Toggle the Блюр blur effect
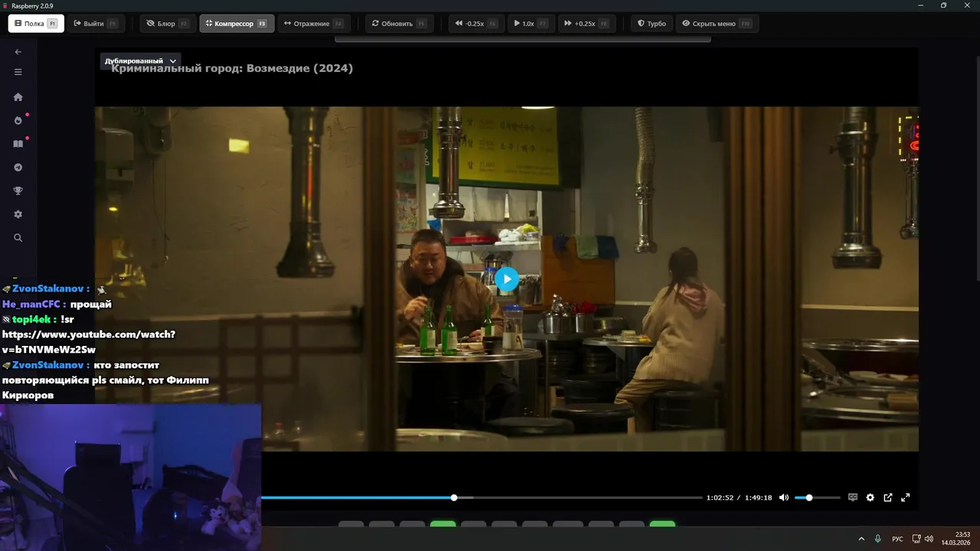 (168, 24)
